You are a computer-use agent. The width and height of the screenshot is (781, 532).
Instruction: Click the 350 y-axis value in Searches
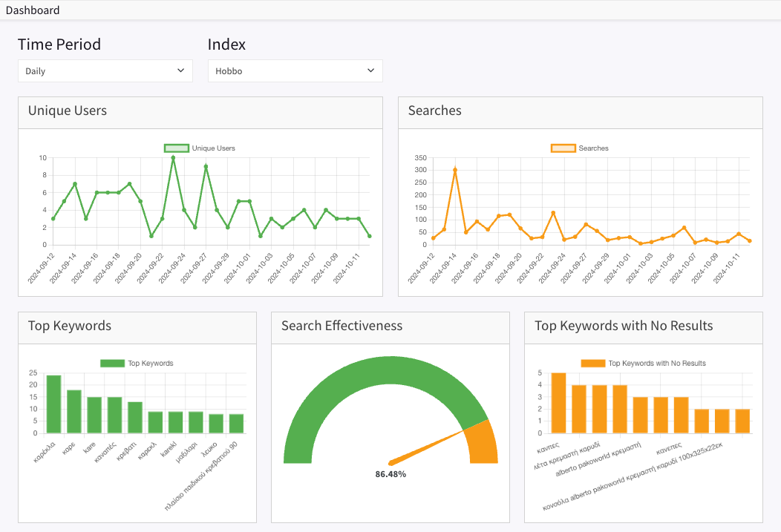click(x=420, y=158)
